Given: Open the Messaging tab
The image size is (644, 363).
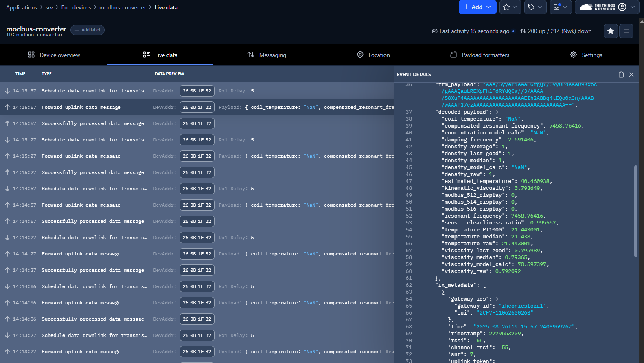Looking at the screenshot, I should coord(267,55).
